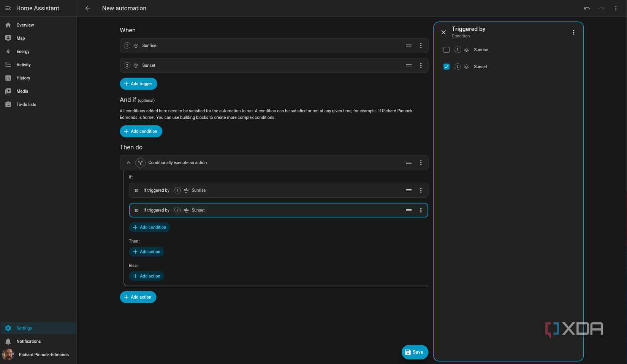Collapse the Home Assistant sidebar menu icon
This screenshot has width=627, height=364.
[x=8, y=8]
